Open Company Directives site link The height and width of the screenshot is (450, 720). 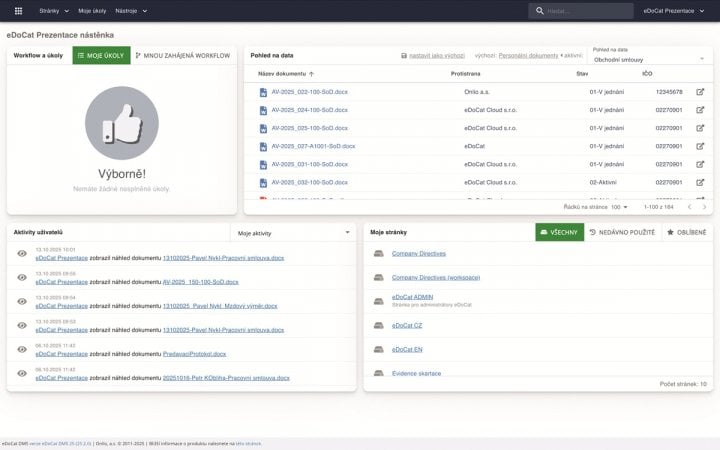pos(418,253)
